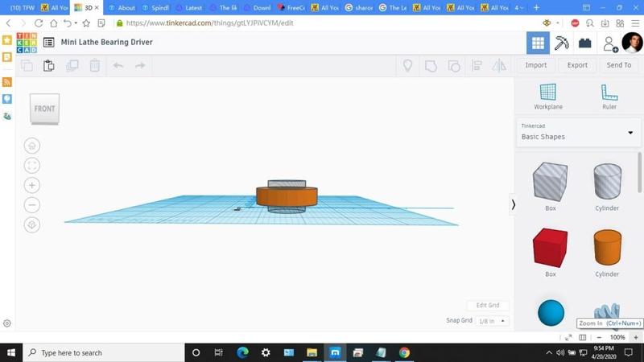Paste from clipboard in Tinkercad toolbar
This screenshot has height=362, width=644.
point(49,65)
